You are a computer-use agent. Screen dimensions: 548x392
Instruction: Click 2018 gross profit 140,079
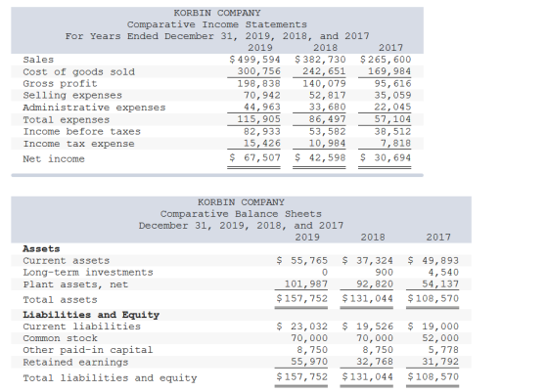(x=324, y=83)
